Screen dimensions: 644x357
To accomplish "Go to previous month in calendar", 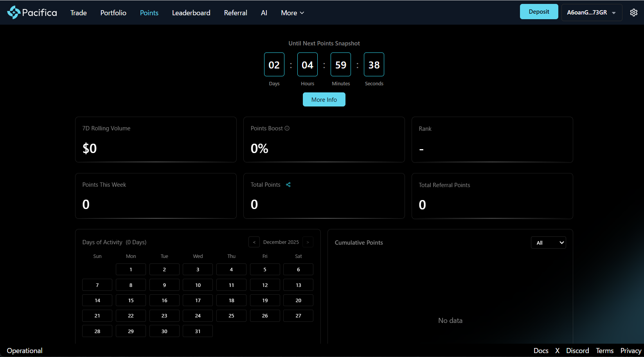I will [x=254, y=242].
